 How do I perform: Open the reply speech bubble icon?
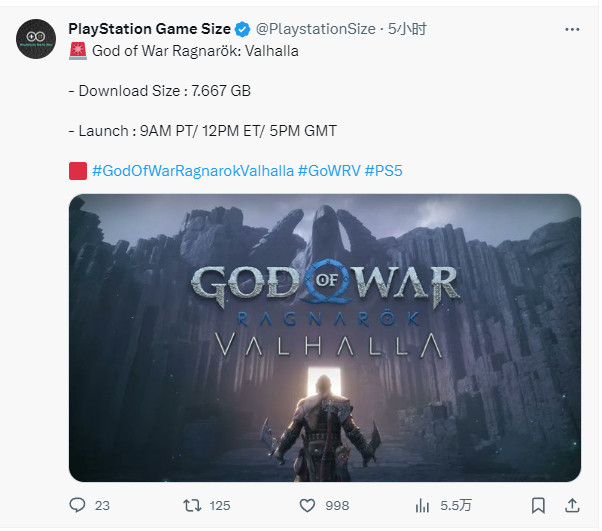pos(77,505)
